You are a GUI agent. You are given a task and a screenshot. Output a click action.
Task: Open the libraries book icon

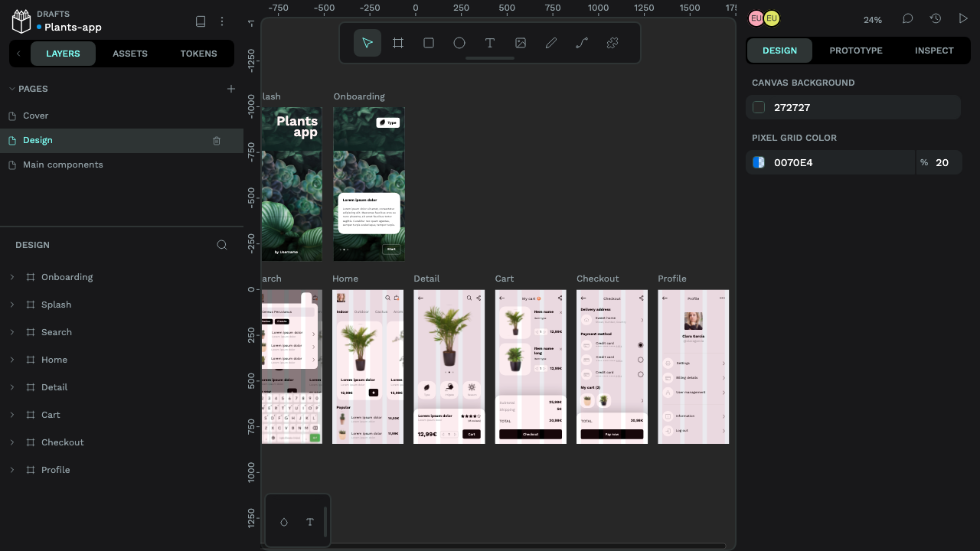[201, 21]
